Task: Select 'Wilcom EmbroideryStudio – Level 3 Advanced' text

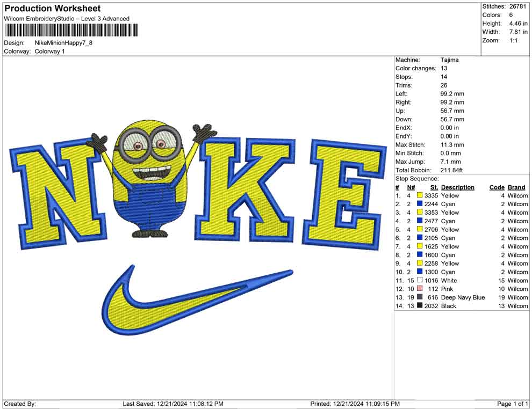Action: click(x=67, y=19)
